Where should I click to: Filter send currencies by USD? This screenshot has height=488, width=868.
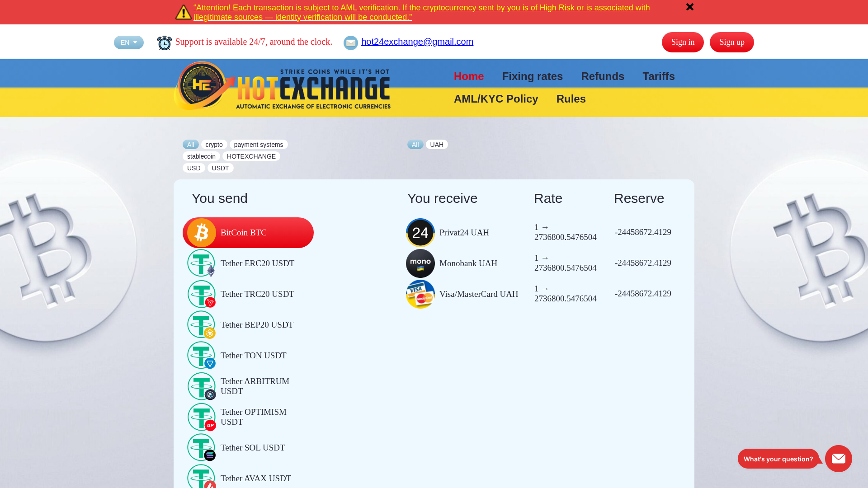pyautogui.click(x=194, y=168)
